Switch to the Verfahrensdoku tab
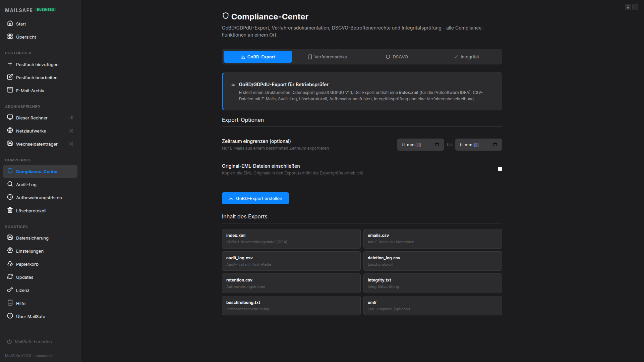The width and height of the screenshot is (644, 362). coord(330,57)
